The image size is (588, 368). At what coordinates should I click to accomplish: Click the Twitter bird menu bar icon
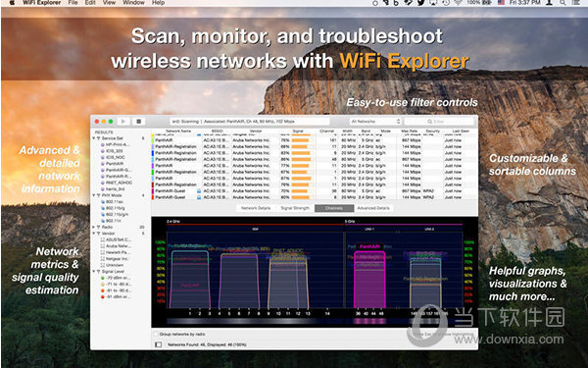[420, 3]
